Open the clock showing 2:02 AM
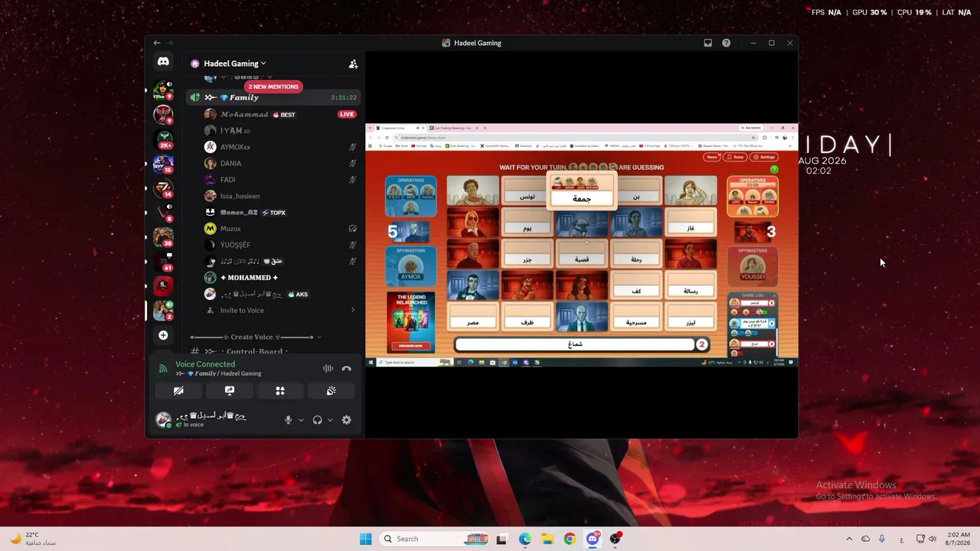 click(959, 539)
